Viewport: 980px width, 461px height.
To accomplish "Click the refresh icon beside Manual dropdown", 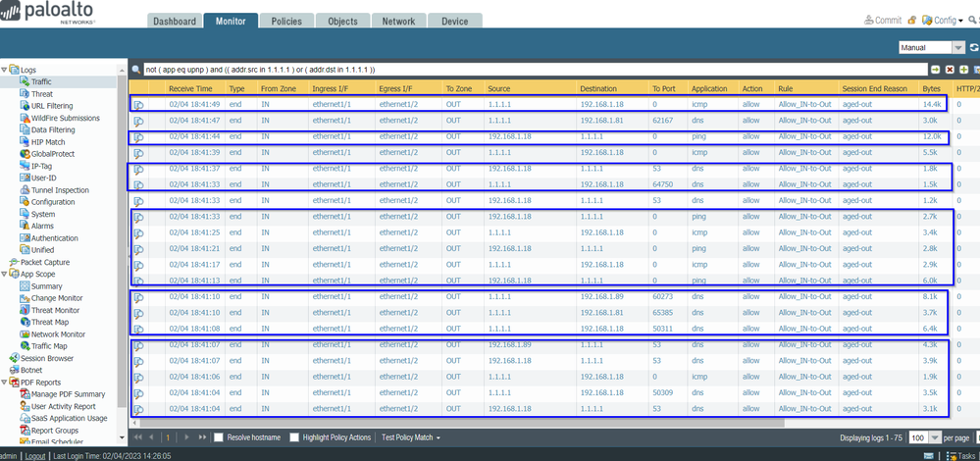I will [973, 47].
